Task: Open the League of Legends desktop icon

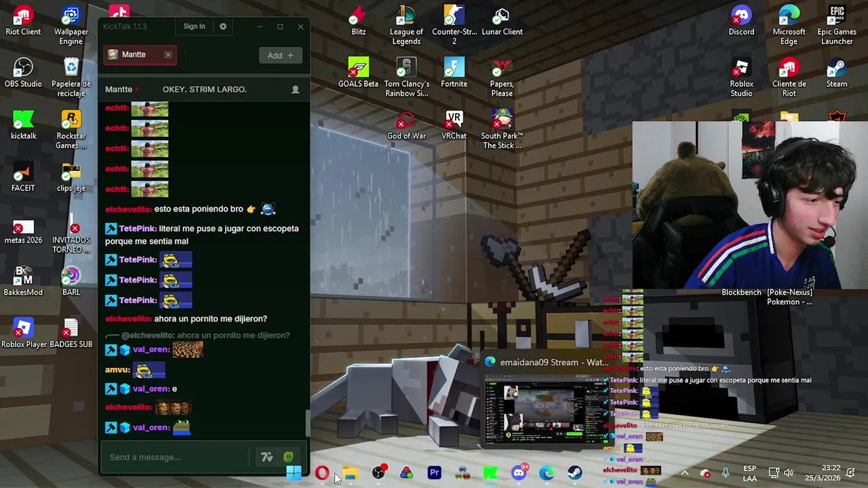Action: click(406, 26)
